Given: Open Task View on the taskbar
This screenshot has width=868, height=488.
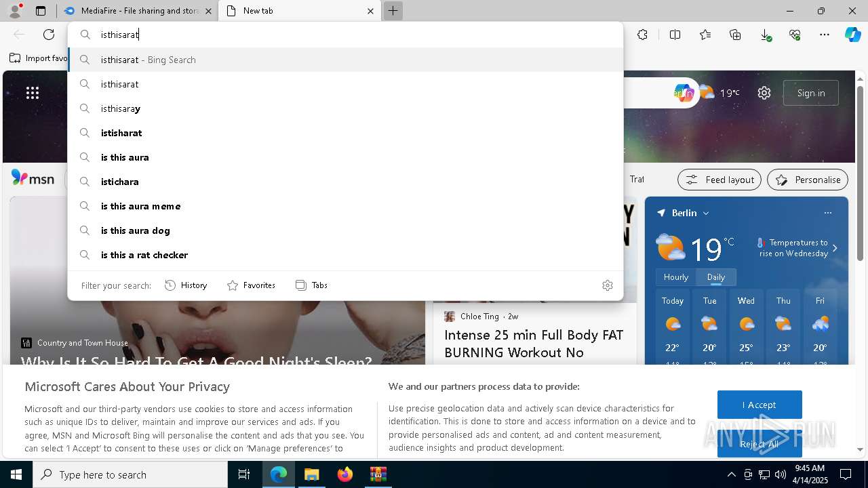Looking at the screenshot, I should [244, 474].
